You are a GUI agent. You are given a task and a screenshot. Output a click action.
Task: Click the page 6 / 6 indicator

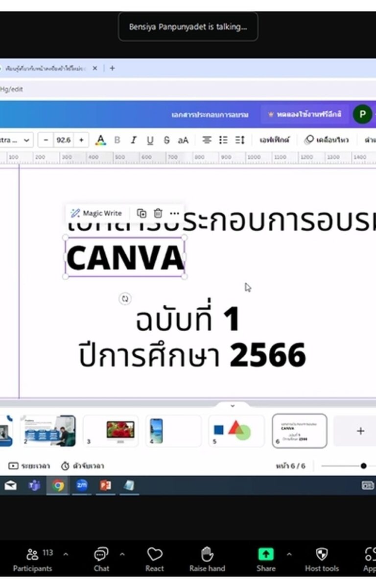tap(290, 466)
